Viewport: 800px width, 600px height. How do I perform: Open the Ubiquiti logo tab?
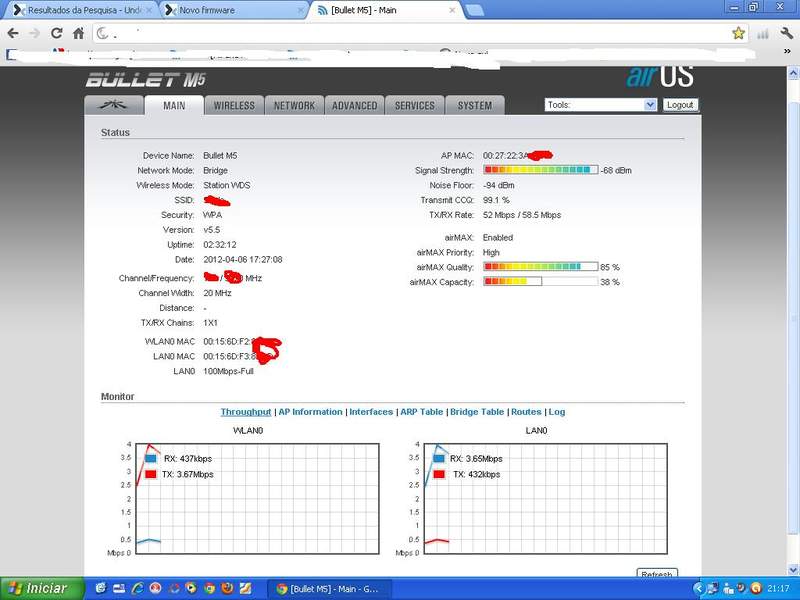(114, 105)
